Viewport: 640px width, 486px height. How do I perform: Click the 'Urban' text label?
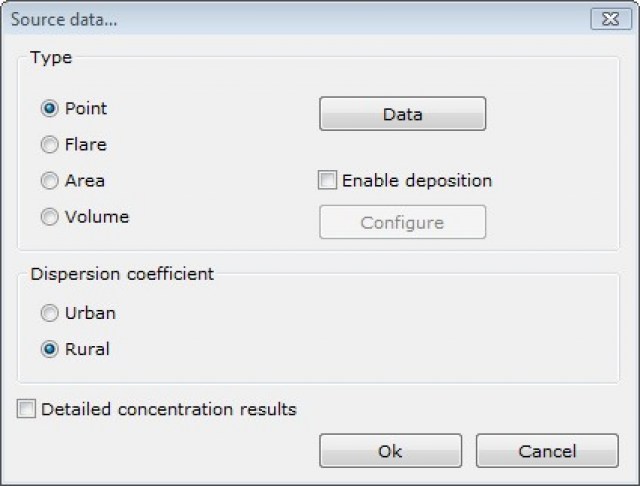coord(90,313)
